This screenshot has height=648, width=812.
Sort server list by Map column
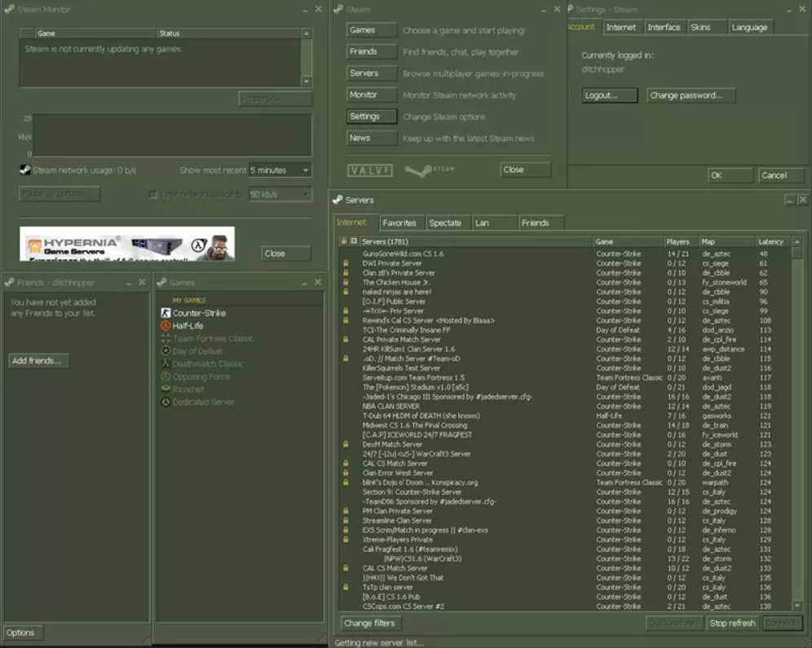(726, 242)
